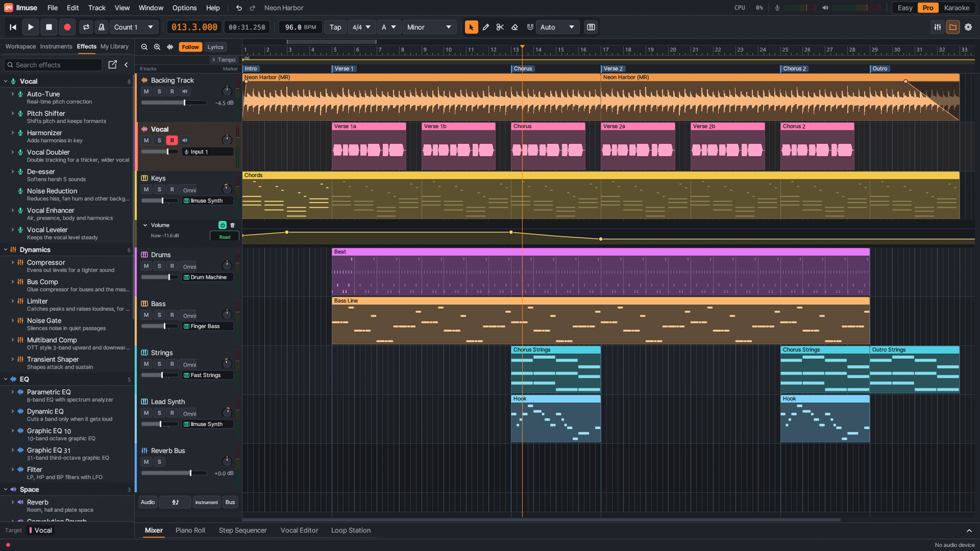The image size is (980, 551).
Task: Switch to the My Library tab
Action: click(x=115, y=47)
